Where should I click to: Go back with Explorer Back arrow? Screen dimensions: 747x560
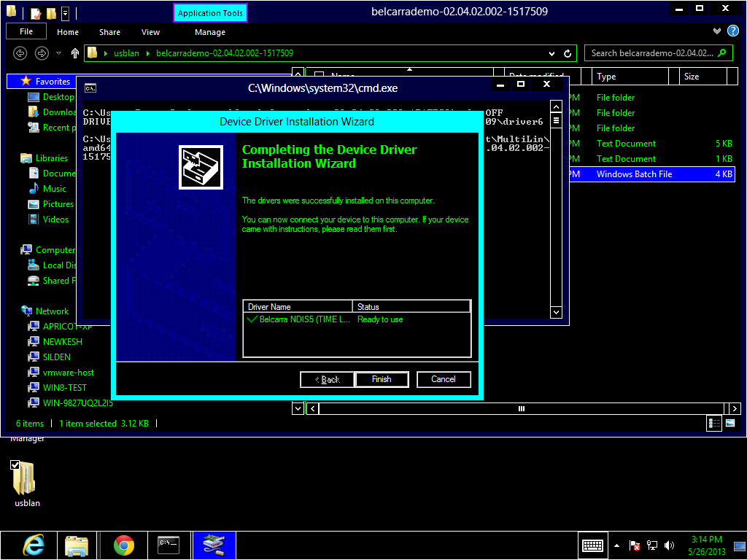click(x=20, y=52)
